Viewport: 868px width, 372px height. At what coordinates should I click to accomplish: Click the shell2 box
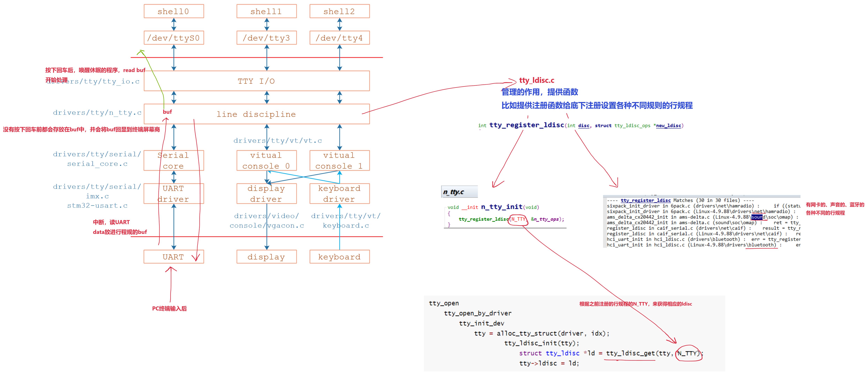coord(339,11)
